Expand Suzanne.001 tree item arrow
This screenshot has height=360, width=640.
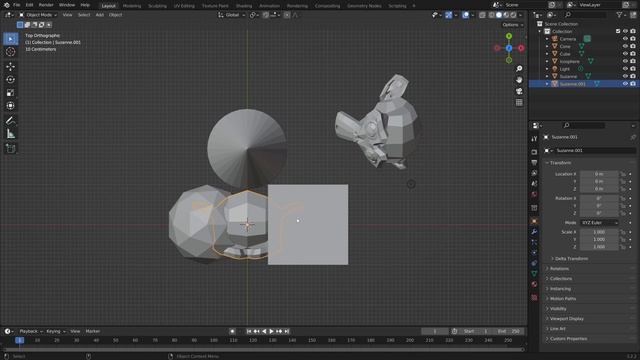[547, 84]
